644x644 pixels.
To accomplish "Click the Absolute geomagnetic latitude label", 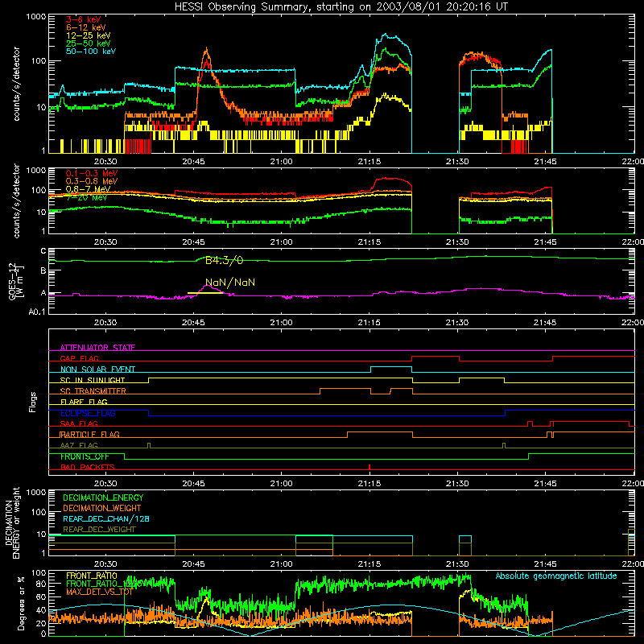I will (556, 576).
